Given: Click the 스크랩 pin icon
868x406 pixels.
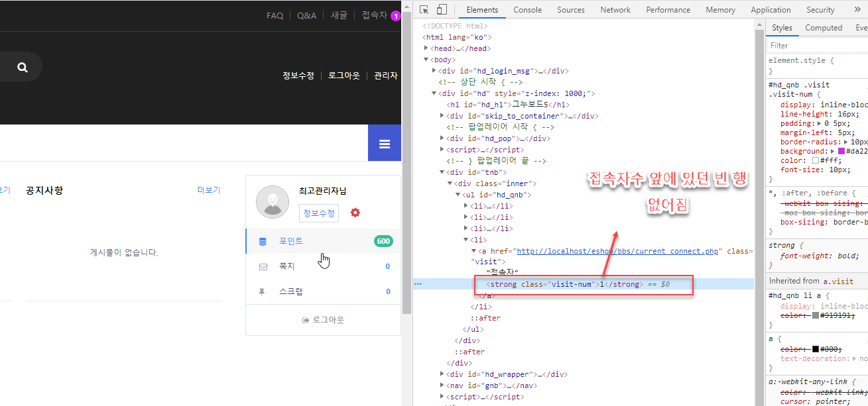Looking at the screenshot, I should click(x=263, y=291).
